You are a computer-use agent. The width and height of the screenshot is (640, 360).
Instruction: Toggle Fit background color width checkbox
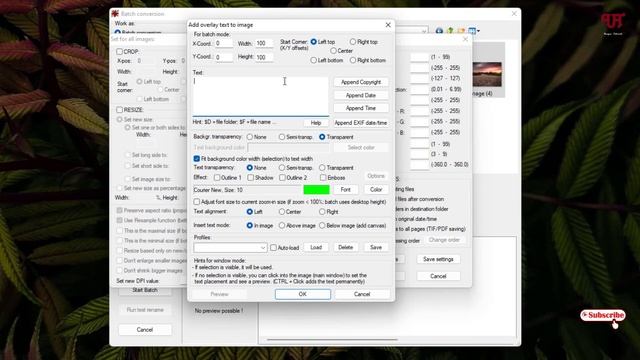[x=197, y=159]
